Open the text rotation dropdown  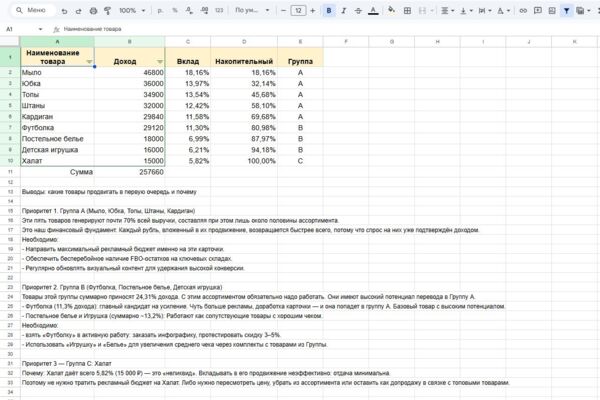click(503, 11)
